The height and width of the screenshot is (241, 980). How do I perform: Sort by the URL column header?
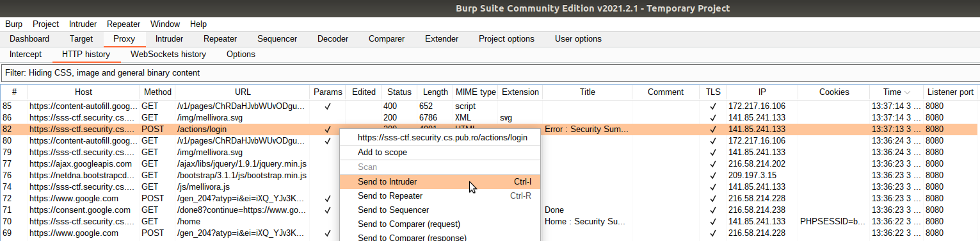point(243,92)
